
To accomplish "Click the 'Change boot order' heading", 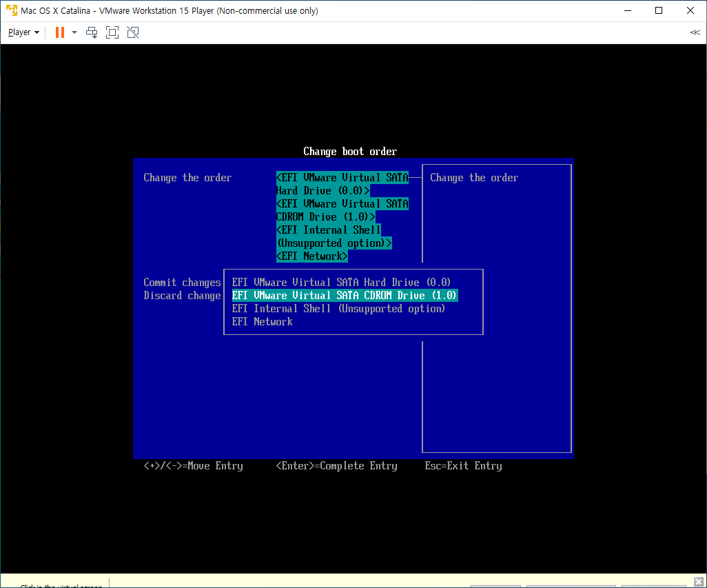I will click(350, 152).
